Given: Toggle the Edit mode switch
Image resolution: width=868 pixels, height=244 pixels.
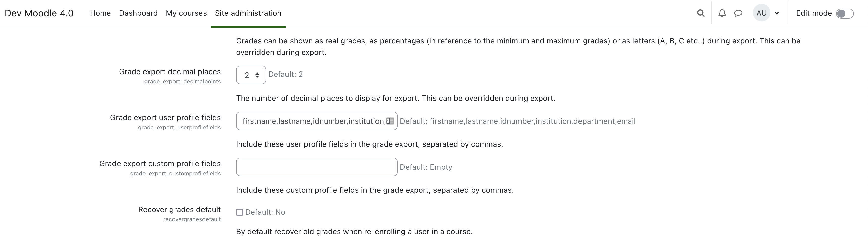Looking at the screenshot, I should (845, 13).
